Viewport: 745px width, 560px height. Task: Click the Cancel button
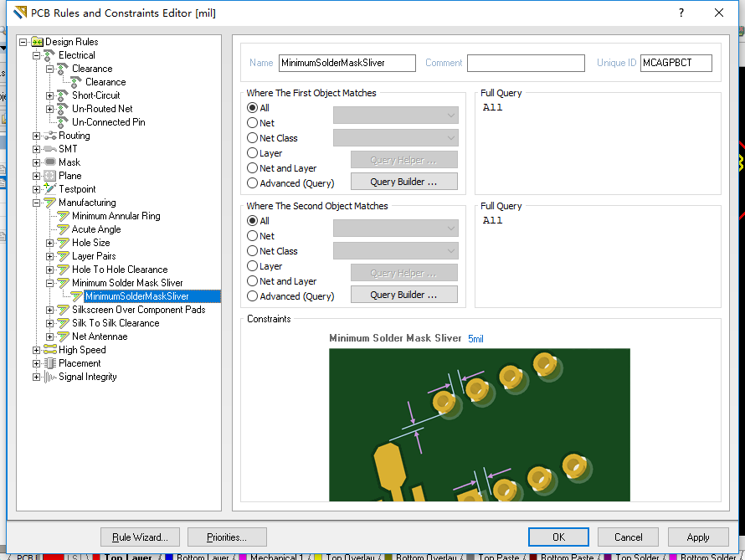click(628, 537)
